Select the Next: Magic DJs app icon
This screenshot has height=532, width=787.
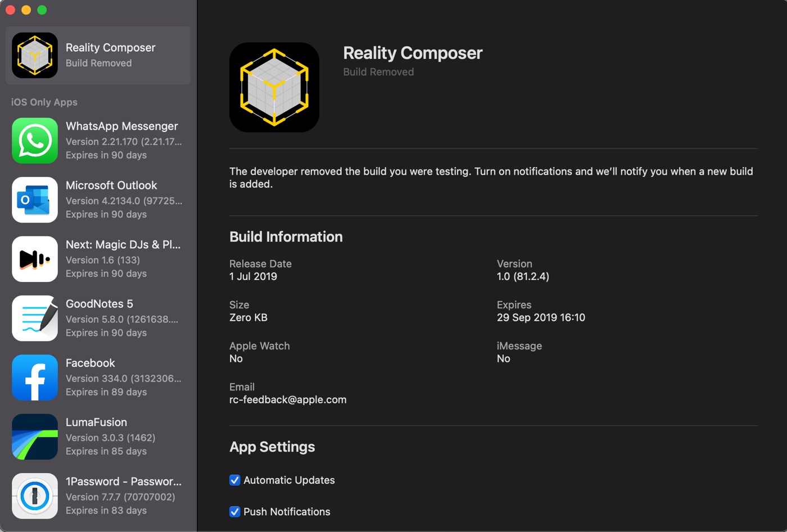point(35,259)
